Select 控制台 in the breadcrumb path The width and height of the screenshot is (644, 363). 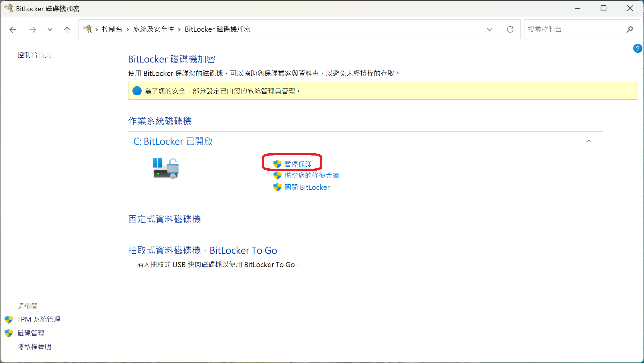click(x=112, y=29)
